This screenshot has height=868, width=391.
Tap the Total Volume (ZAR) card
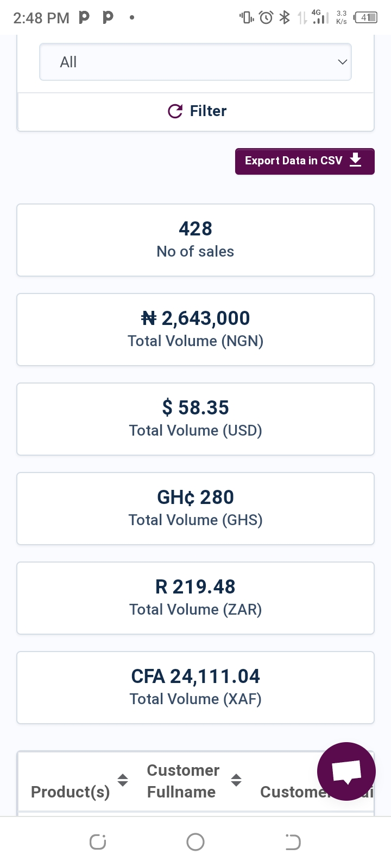pos(195,598)
